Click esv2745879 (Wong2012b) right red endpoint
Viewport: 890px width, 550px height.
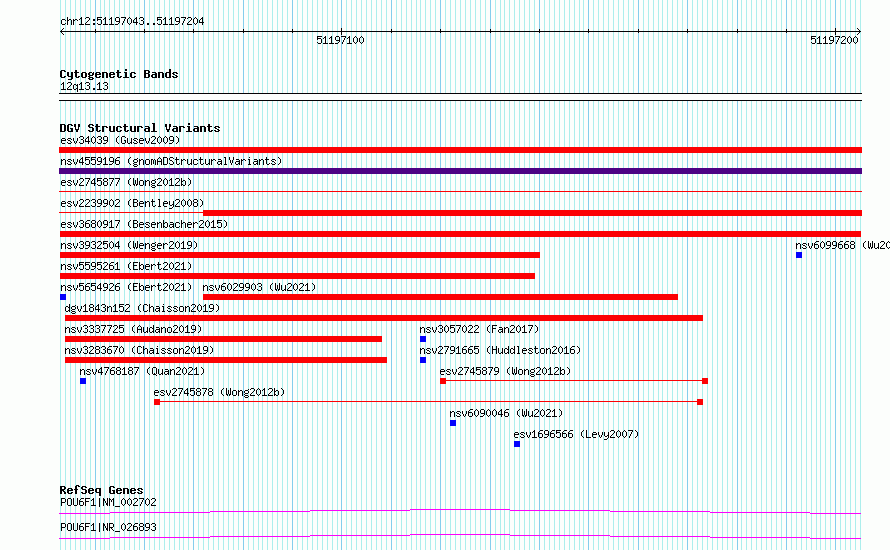(705, 381)
